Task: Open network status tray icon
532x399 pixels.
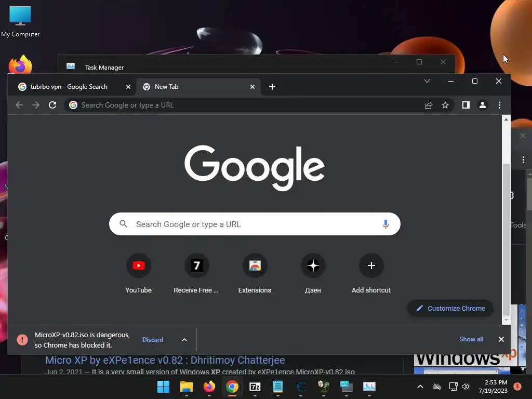Action: [453, 387]
